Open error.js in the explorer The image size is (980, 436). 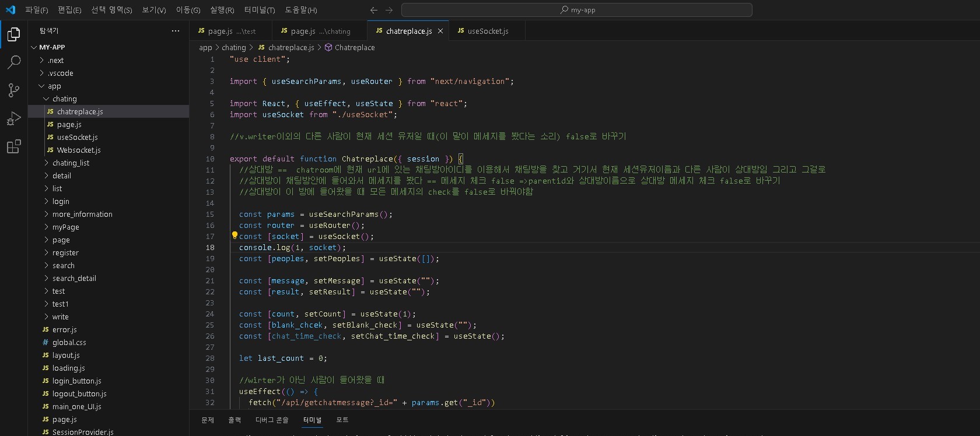pos(108,329)
